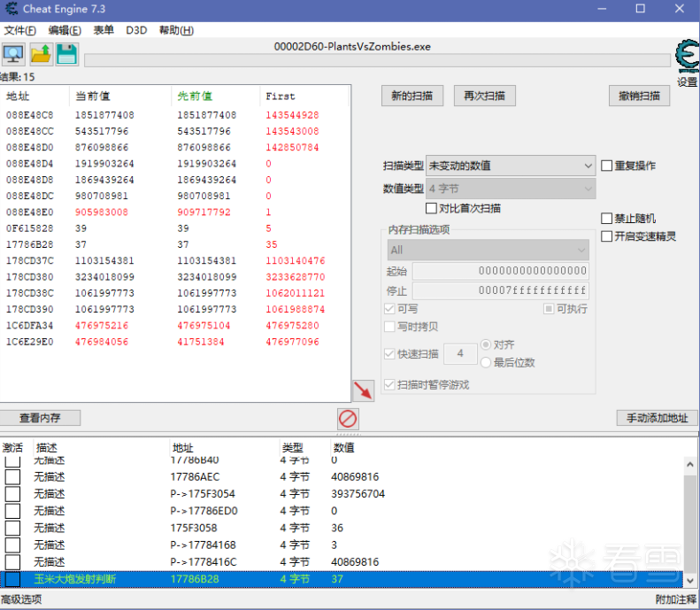The image size is (700, 610).
Task: Click the Cheat Engine settings logo
Action: coord(687,56)
